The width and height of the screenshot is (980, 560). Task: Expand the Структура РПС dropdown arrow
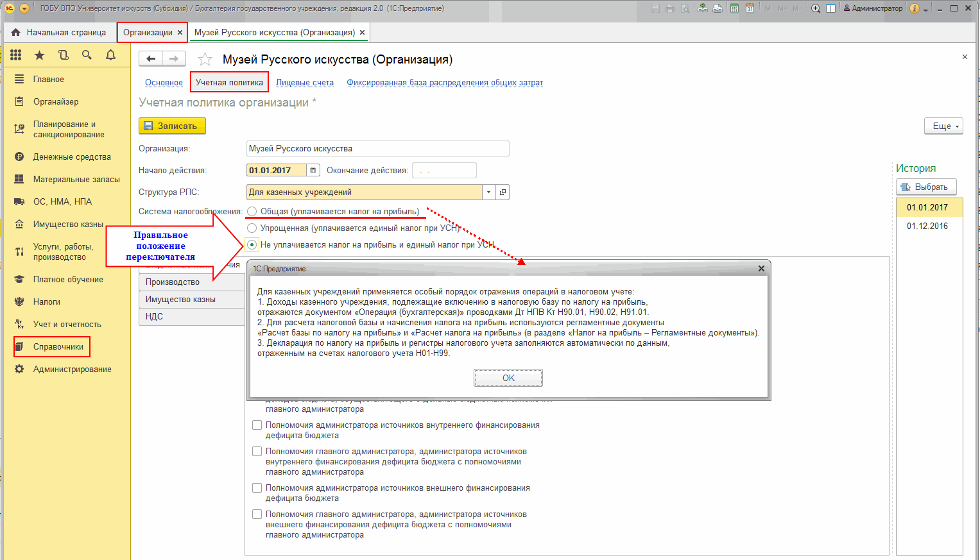[489, 192]
